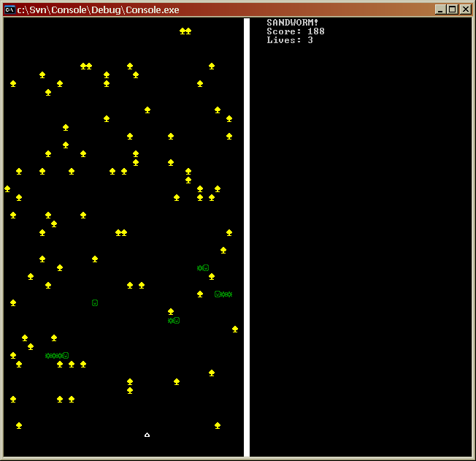The width and height of the screenshot is (476, 461).
Task: Click the four-segment green worm near bottom left
Action: pos(57,355)
